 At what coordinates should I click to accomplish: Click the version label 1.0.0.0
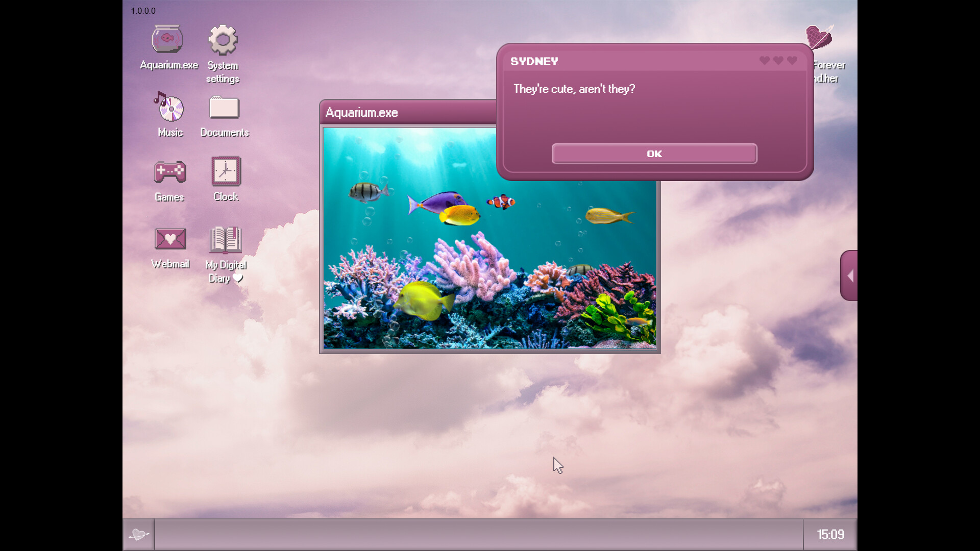pos(143,11)
